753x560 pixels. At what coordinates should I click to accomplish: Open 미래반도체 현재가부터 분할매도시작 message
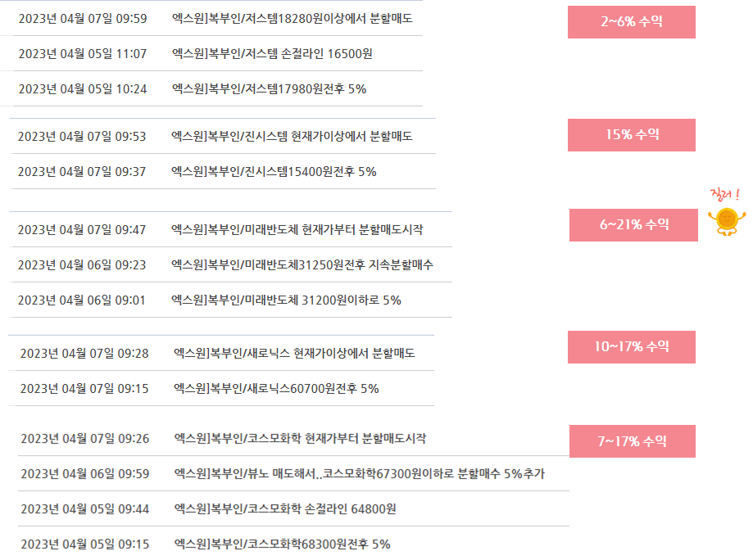297,230
